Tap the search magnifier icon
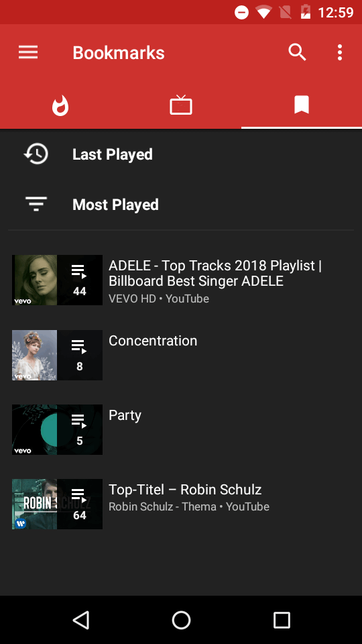The image size is (362, 644). [297, 52]
